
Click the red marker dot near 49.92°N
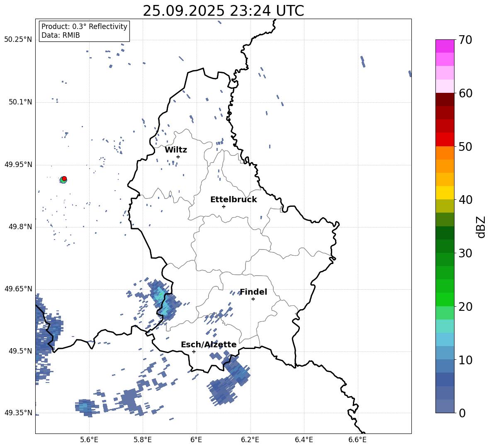coord(64,178)
